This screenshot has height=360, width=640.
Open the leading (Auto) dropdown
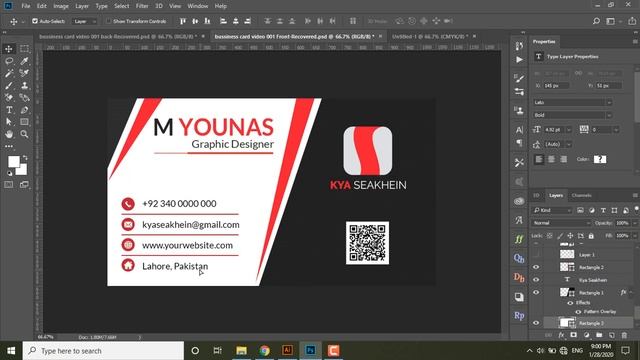pyautogui.click(x=569, y=144)
